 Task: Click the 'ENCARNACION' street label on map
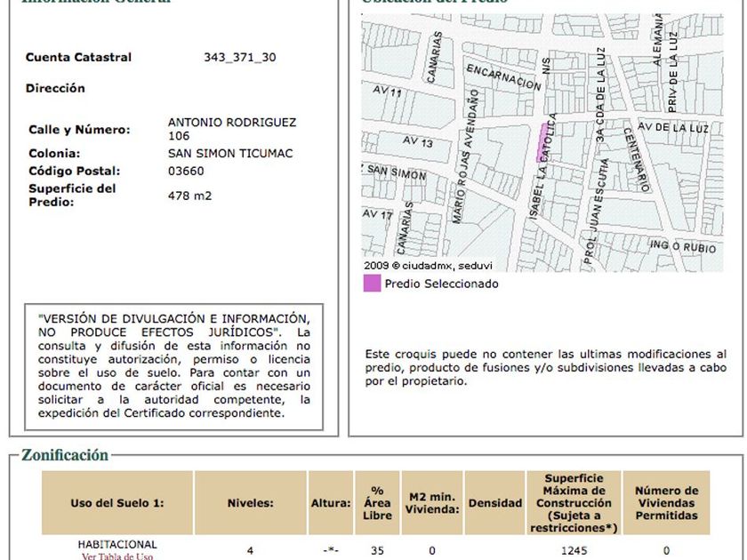503,77
